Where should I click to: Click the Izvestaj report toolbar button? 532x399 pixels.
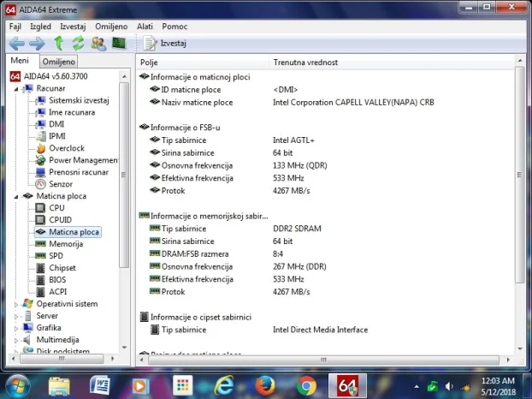(165, 43)
